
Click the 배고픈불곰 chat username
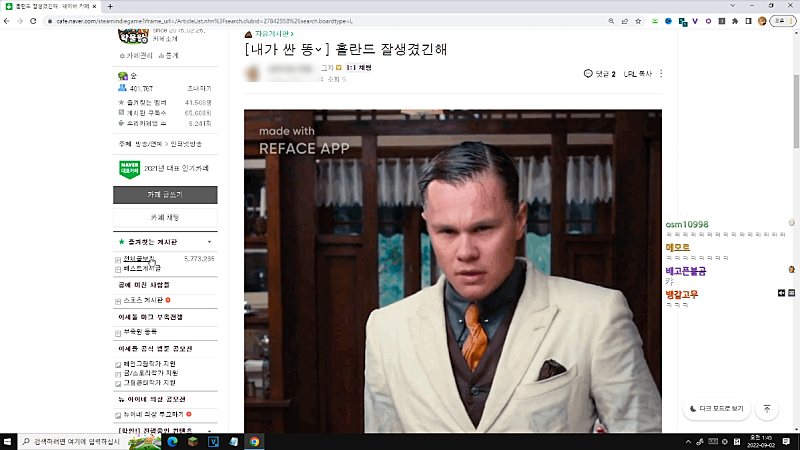coord(686,271)
